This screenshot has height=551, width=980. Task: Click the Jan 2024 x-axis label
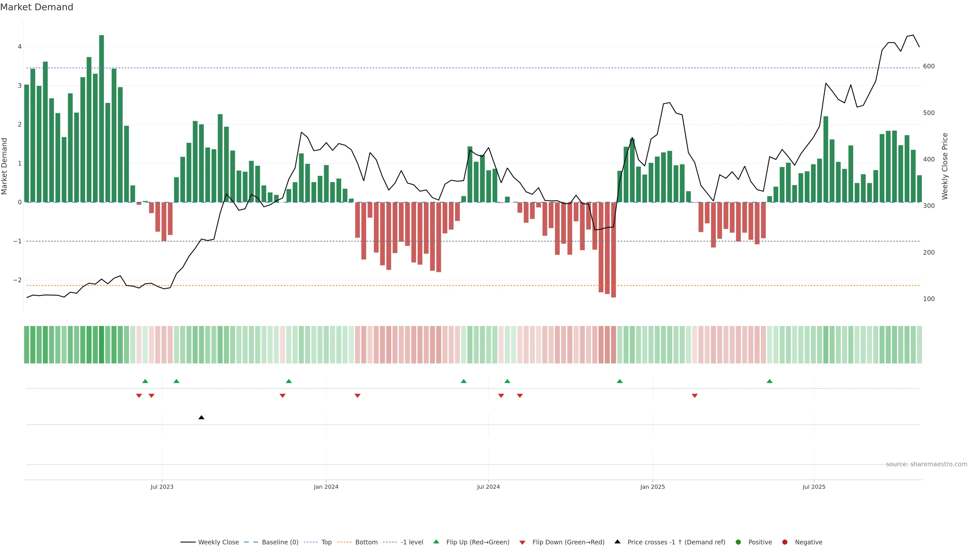(326, 487)
